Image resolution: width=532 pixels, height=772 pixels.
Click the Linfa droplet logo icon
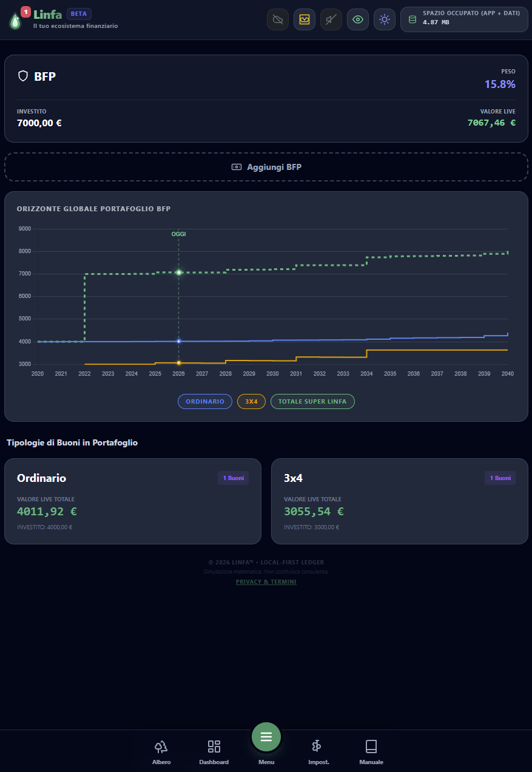15,21
